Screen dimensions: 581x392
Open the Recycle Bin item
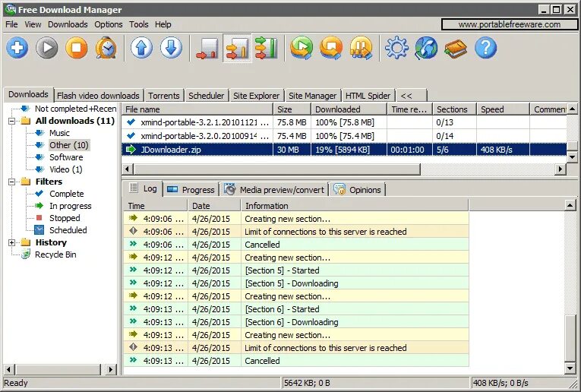coord(55,254)
